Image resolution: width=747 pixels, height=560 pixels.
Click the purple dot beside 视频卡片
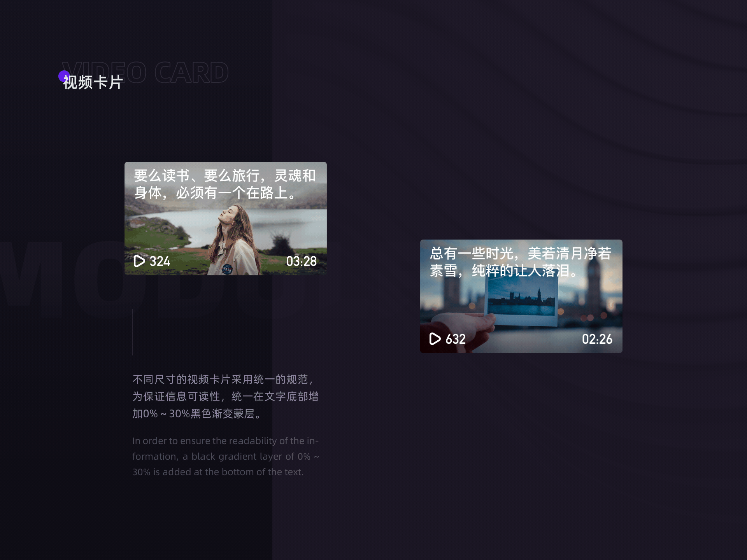point(64,76)
